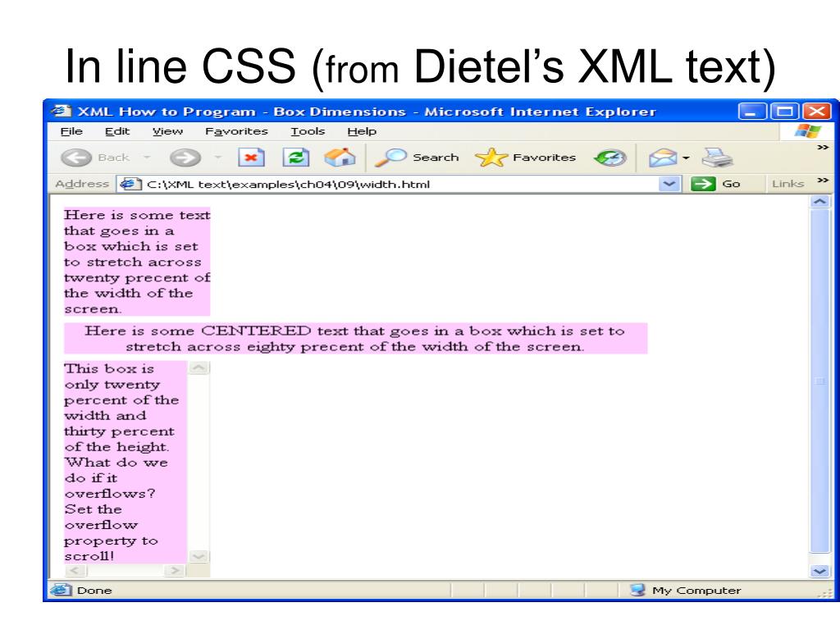
Task: Click the Back navigation arrow
Action: pos(76,157)
